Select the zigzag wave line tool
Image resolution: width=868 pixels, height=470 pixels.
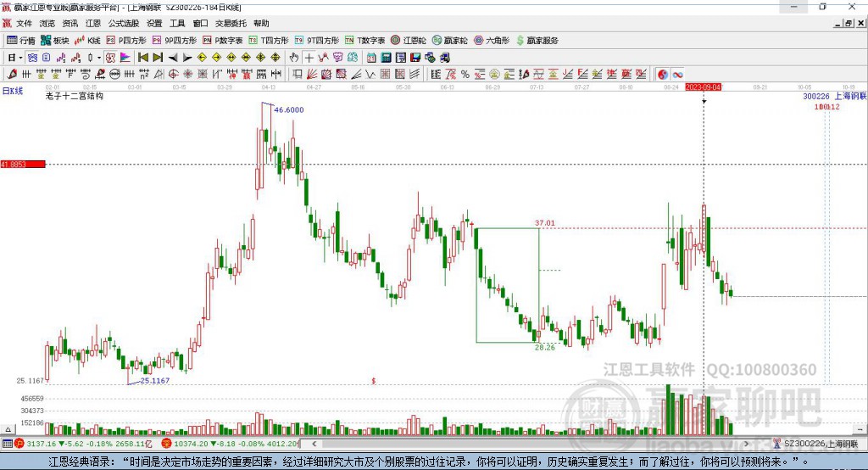click(x=370, y=75)
